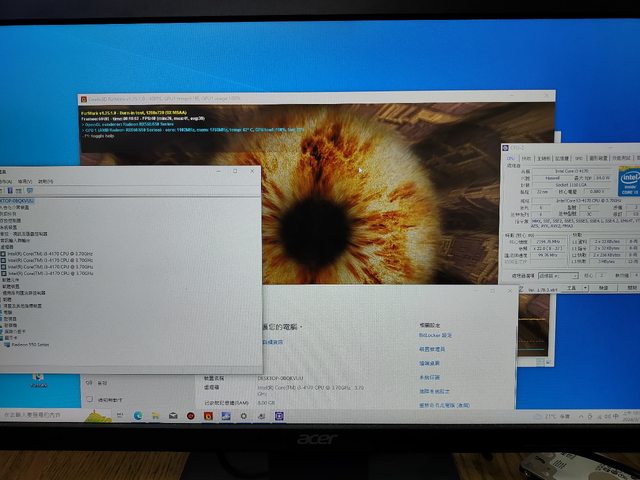Screen dimensions: 640x480
Task: Open the CPU tab in CPU-Z
Action: tap(511, 158)
